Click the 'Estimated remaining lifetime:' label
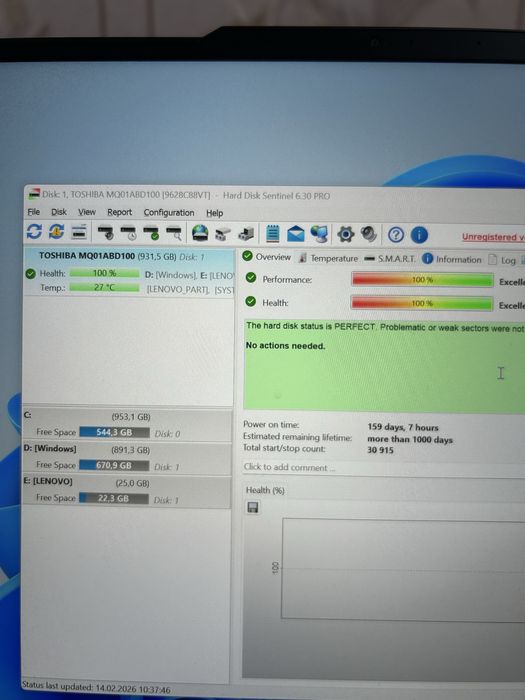The height and width of the screenshot is (700, 525). pos(297,437)
